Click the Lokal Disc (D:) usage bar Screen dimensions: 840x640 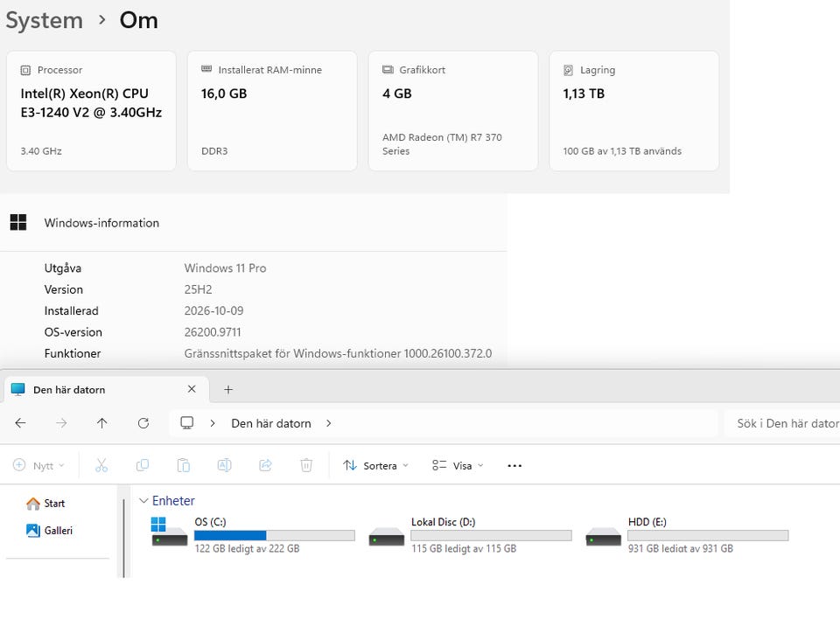491,535
